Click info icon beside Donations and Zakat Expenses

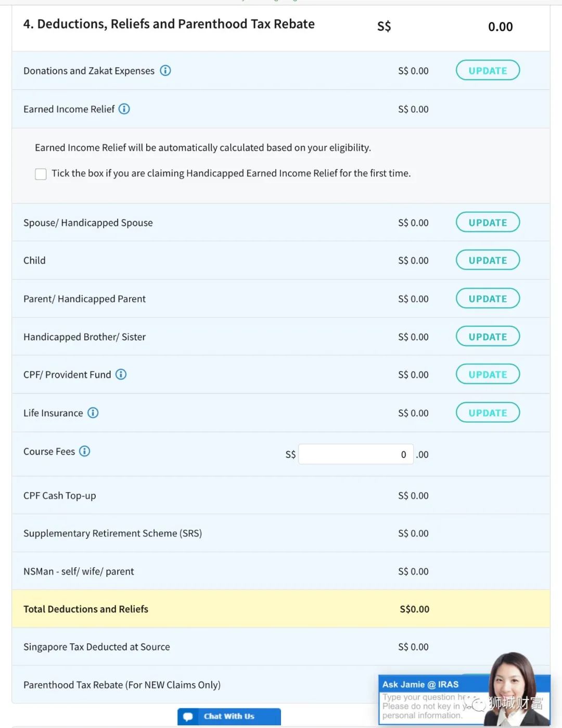tap(165, 70)
